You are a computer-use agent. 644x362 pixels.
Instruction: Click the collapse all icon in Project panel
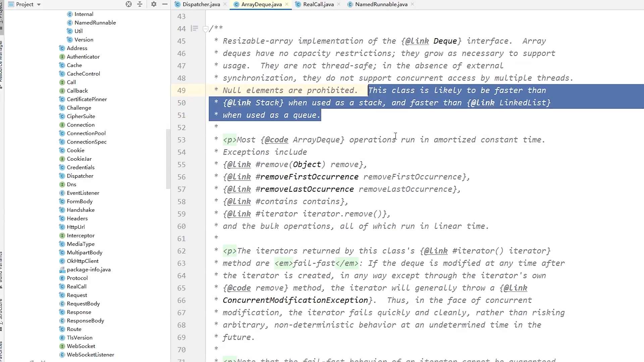tap(140, 4)
